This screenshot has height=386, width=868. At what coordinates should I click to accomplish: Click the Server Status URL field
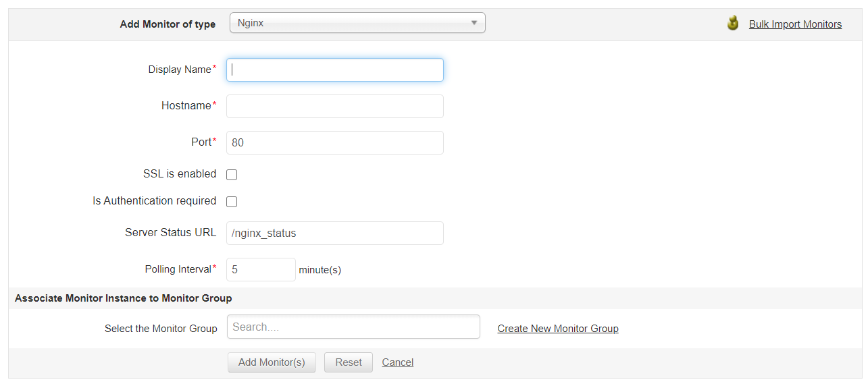(x=335, y=233)
